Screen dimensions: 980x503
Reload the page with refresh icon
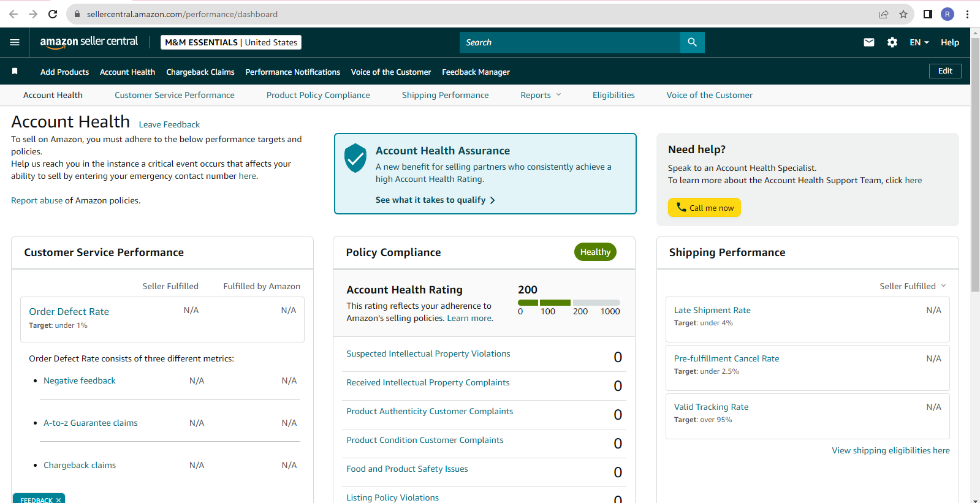pyautogui.click(x=53, y=14)
